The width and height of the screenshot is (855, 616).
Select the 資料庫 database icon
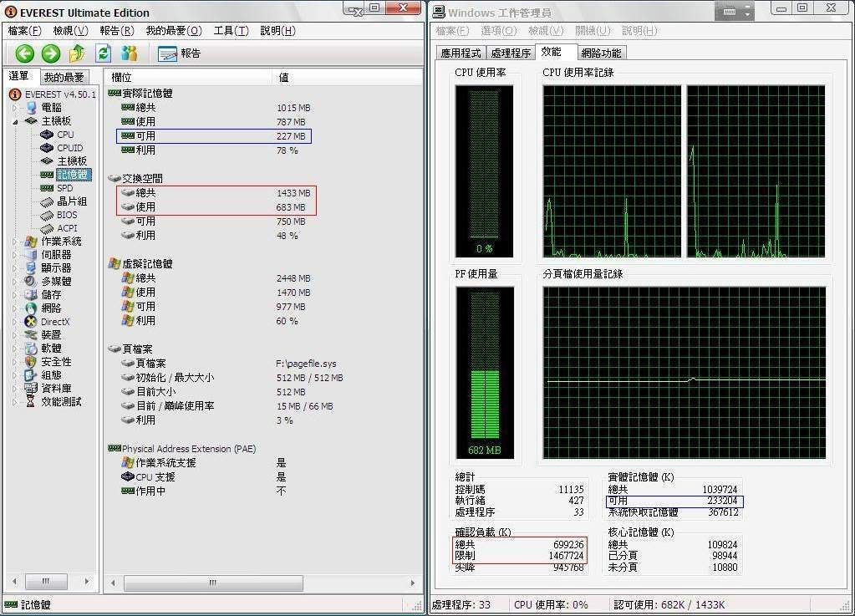click(31, 389)
